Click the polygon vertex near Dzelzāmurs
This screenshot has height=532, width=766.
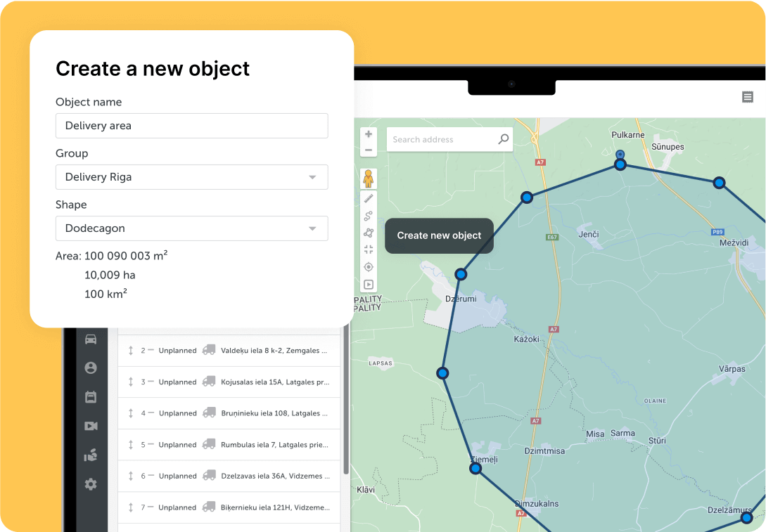point(746,517)
